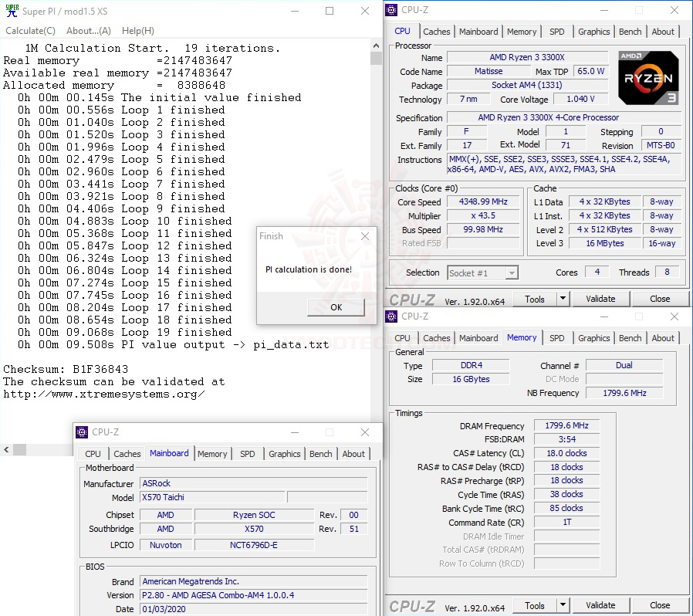Click the AMD Ryzen 3 logo image
This screenshot has width=693, height=616.
pyautogui.click(x=648, y=78)
